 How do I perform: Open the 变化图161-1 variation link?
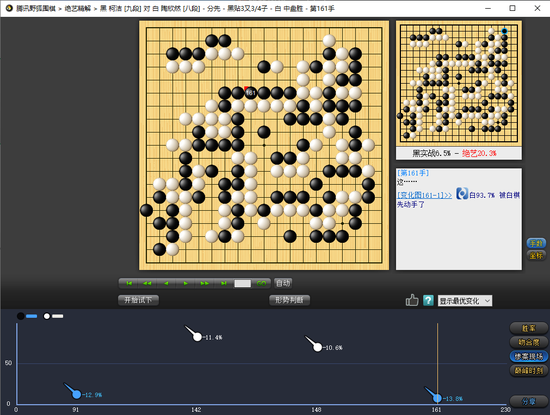pos(424,195)
